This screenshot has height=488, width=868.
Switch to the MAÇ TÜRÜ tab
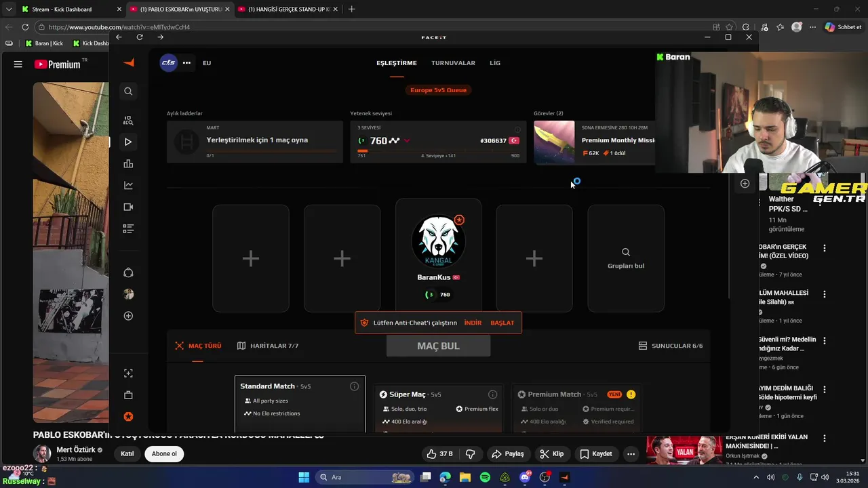(x=198, y=346)
